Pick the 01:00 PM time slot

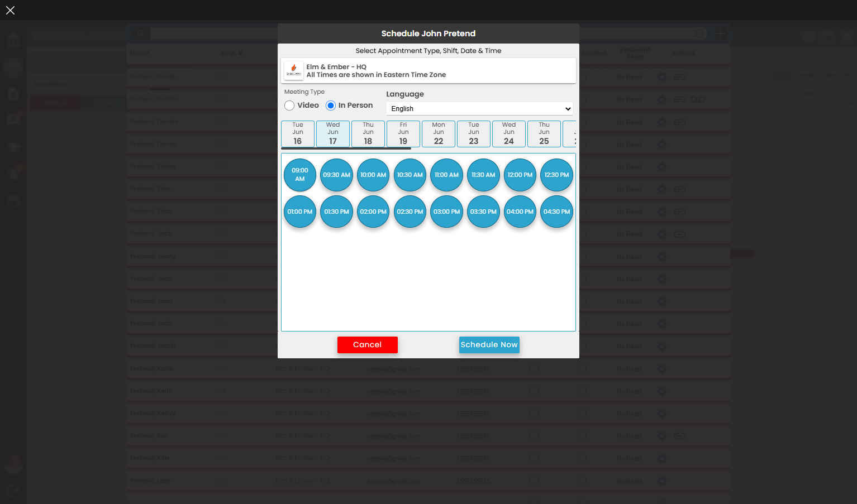(x=300, y=212)
